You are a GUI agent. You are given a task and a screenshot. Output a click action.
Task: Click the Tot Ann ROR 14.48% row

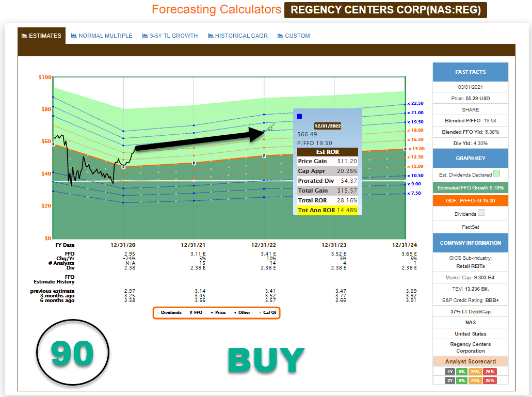click(328, 211)
